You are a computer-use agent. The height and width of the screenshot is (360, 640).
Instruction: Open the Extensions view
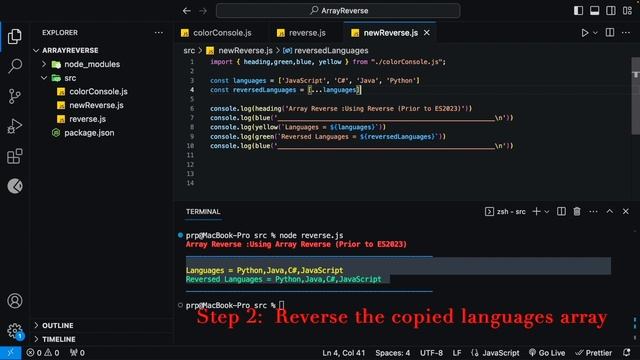[x=15, y=156]
